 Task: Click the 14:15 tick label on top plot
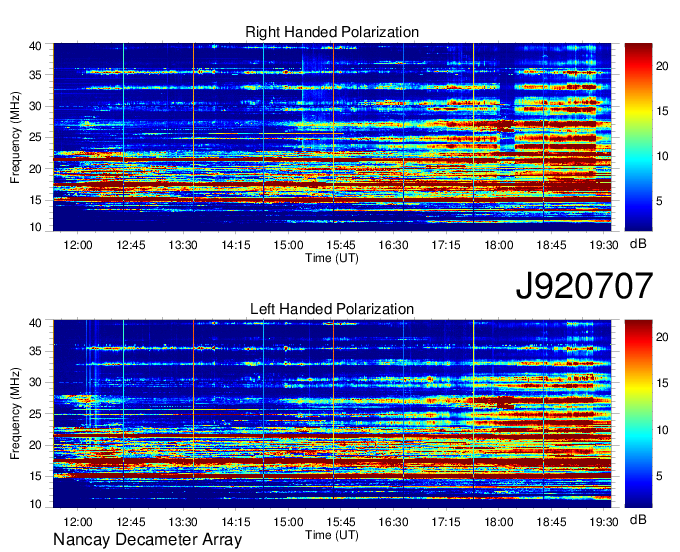(x=235, y=245)
